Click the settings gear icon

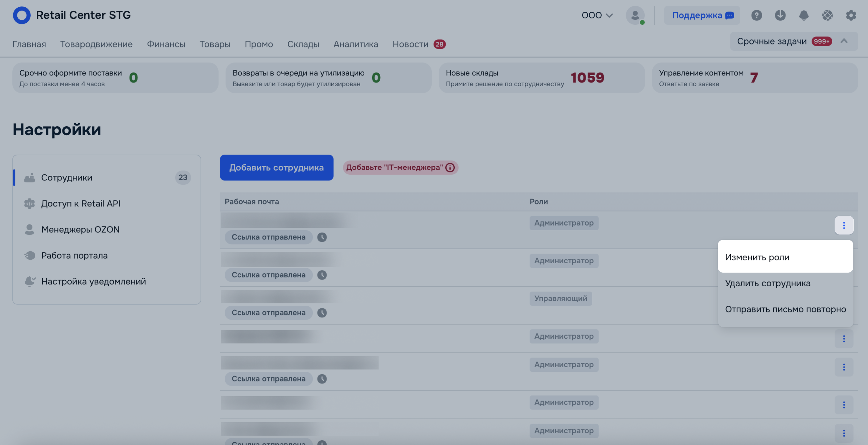pyautogui.click(x=851, y=15)
